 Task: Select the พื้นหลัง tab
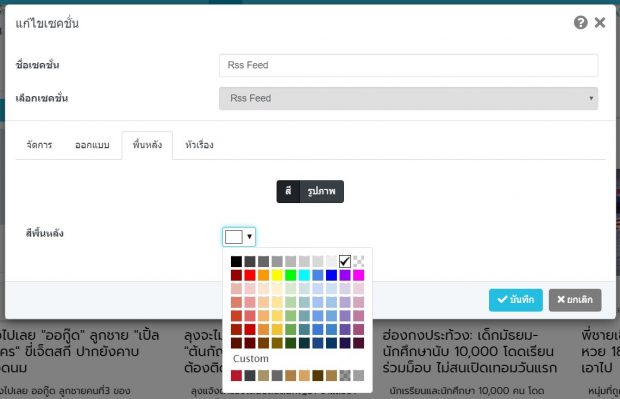tap(147, 145)
